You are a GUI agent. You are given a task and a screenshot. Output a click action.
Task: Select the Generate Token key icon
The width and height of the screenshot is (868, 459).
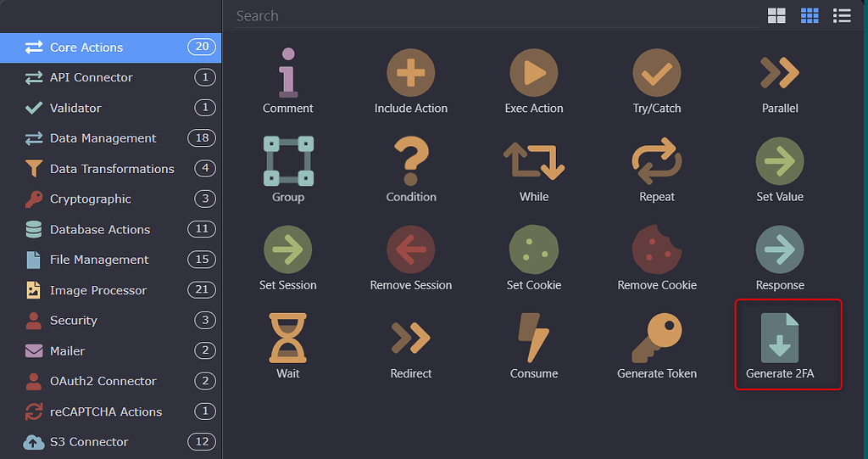click(x=656, y=339)
